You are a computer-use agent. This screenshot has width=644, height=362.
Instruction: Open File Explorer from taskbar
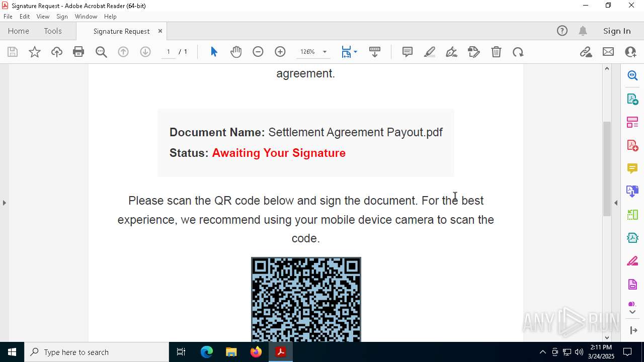231,352
